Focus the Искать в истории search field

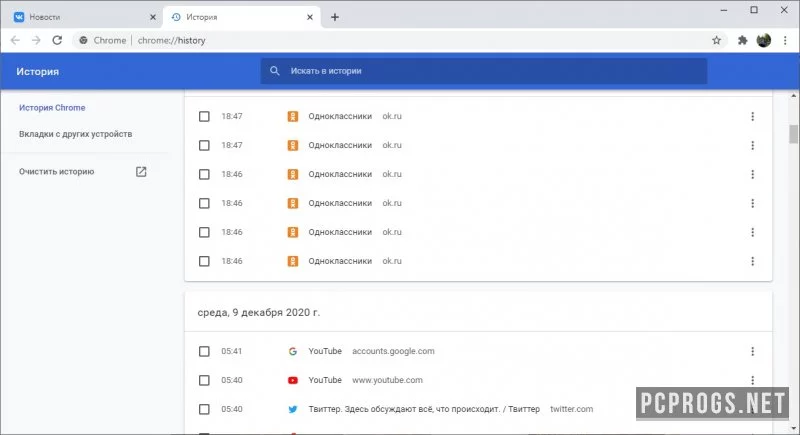click(484, 71)
